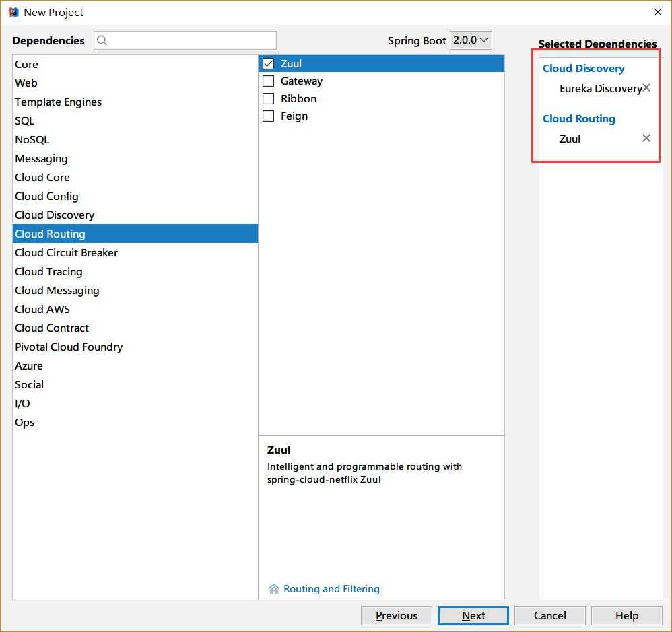Tick the Feign dependency checkbox
Image resolution: width=672 pixels, height=632 pixels.
(268, 116)
